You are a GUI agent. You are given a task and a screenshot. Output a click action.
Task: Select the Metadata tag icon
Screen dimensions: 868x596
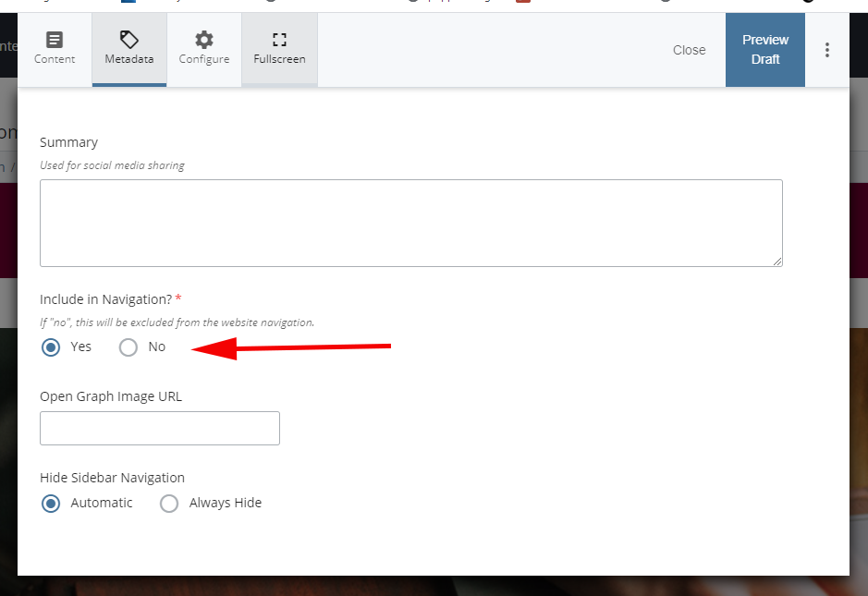(x=128, y=39)
